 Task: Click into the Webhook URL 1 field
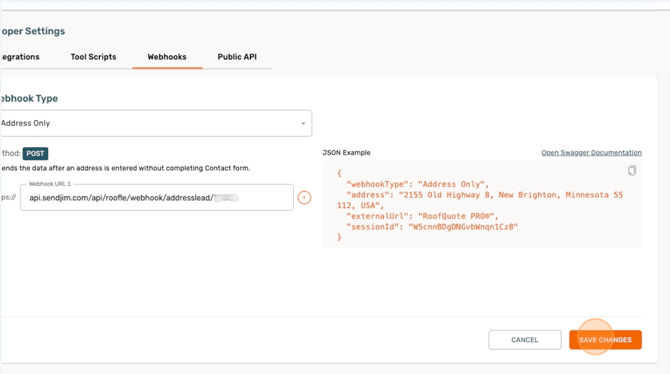(x=157, y=197)
